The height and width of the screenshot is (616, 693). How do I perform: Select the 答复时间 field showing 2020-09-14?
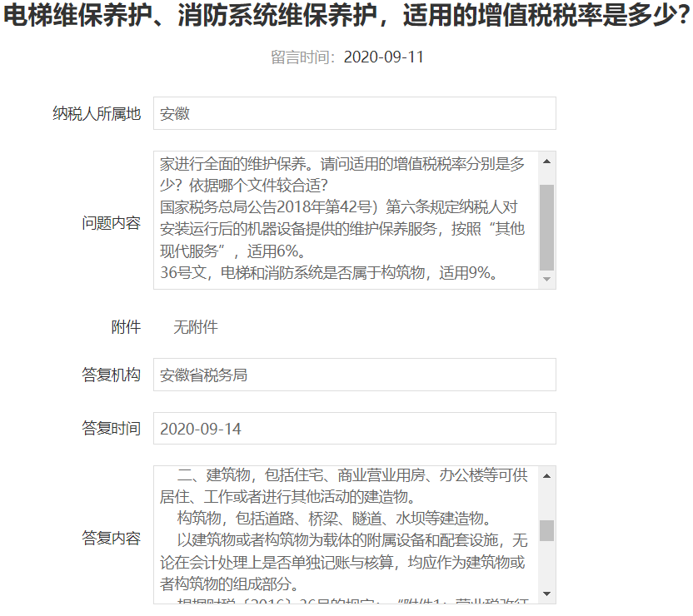point(354,429)
